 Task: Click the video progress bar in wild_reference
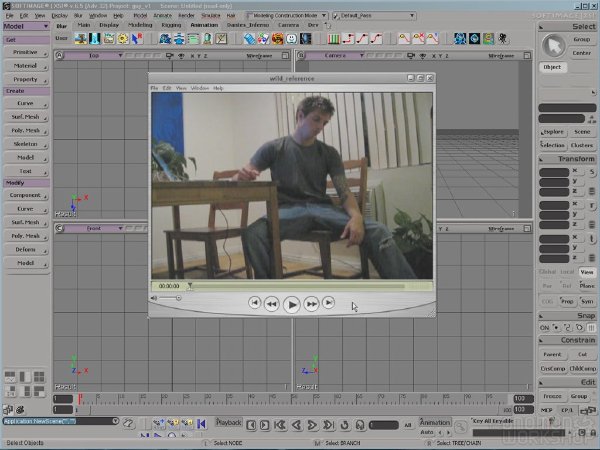pyautogui.click(x=297, y=286)
